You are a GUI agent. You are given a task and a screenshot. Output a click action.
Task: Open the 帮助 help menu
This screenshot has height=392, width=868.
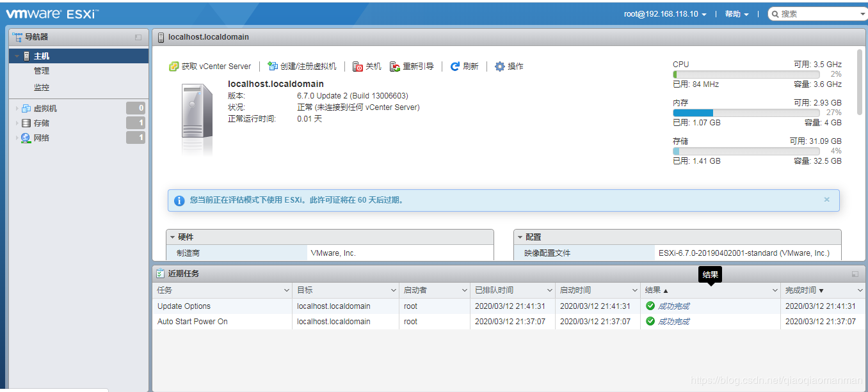(x=737, y=14)
